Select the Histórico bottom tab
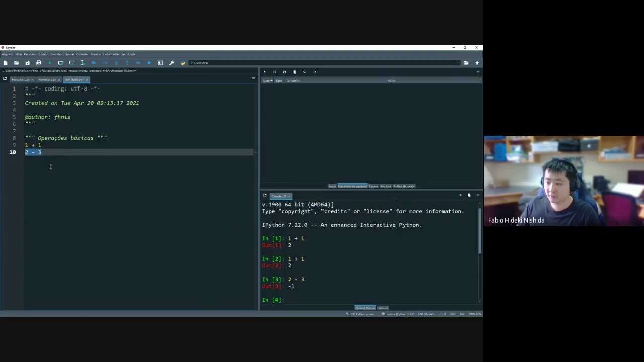The height and width of the screenshot is (362, 644). [x=383, y=308]
